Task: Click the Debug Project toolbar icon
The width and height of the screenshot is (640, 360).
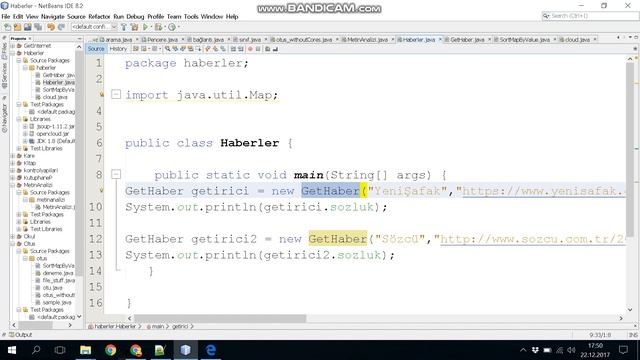Action: tap(158, 27)
